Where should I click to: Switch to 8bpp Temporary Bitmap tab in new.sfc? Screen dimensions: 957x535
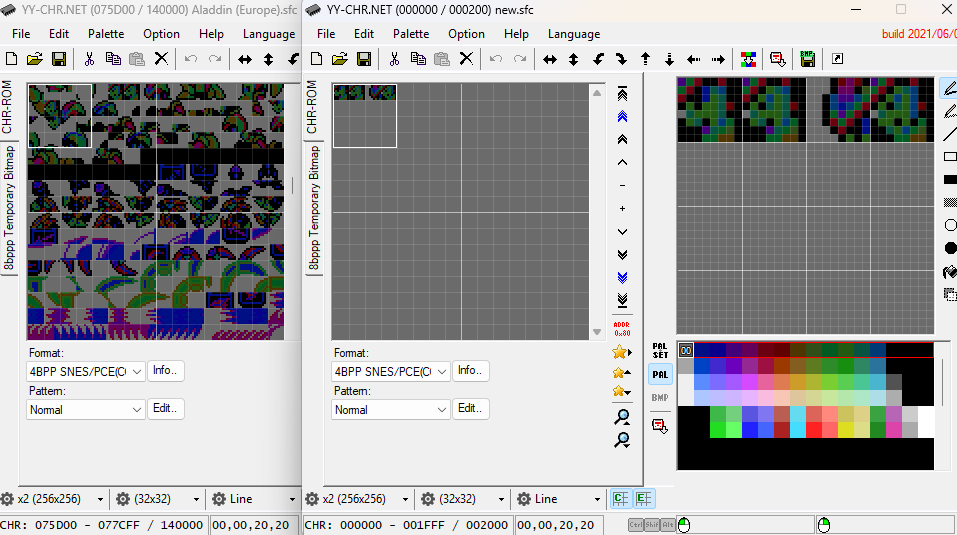coord(314,208)
